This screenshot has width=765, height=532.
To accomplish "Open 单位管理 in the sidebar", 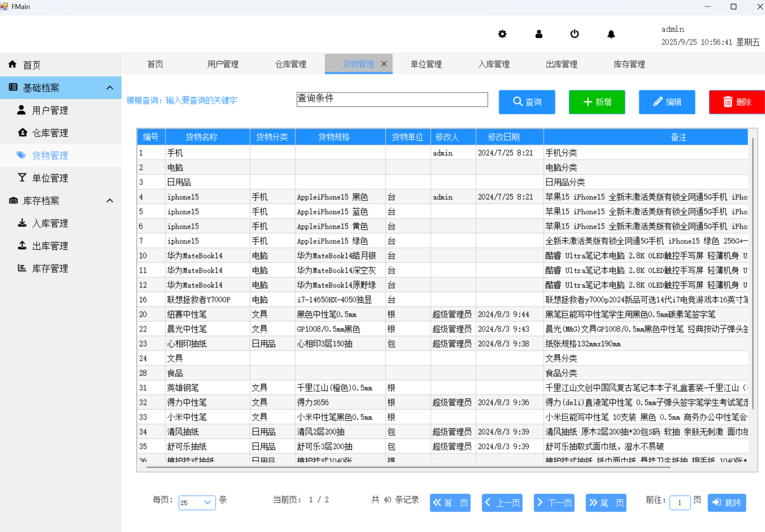I will 50,178.
